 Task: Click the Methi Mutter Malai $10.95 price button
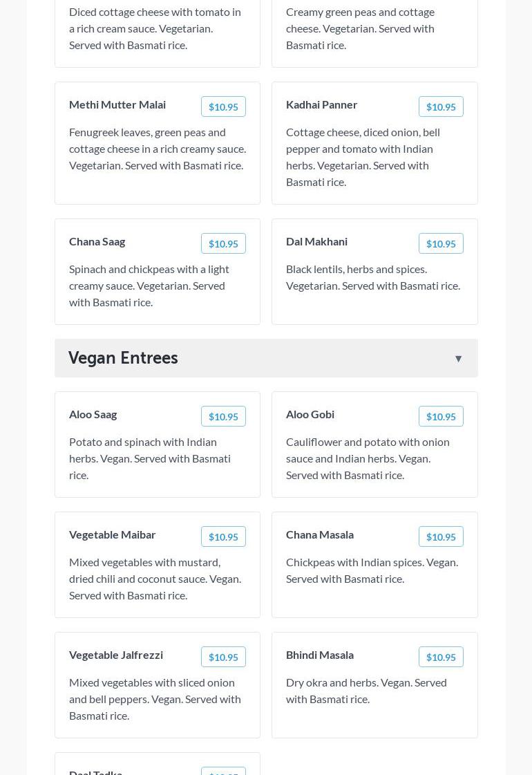coord(223,106)
